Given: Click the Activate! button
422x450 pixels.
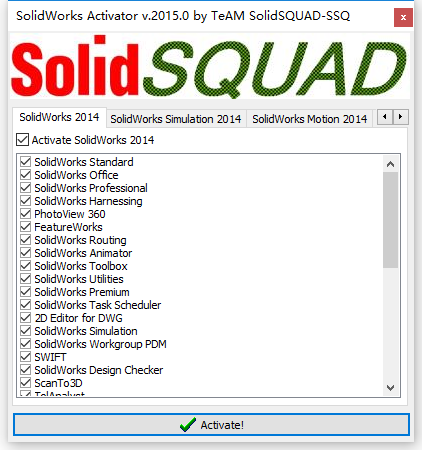Looking at the screenshot, I should 211,425.
